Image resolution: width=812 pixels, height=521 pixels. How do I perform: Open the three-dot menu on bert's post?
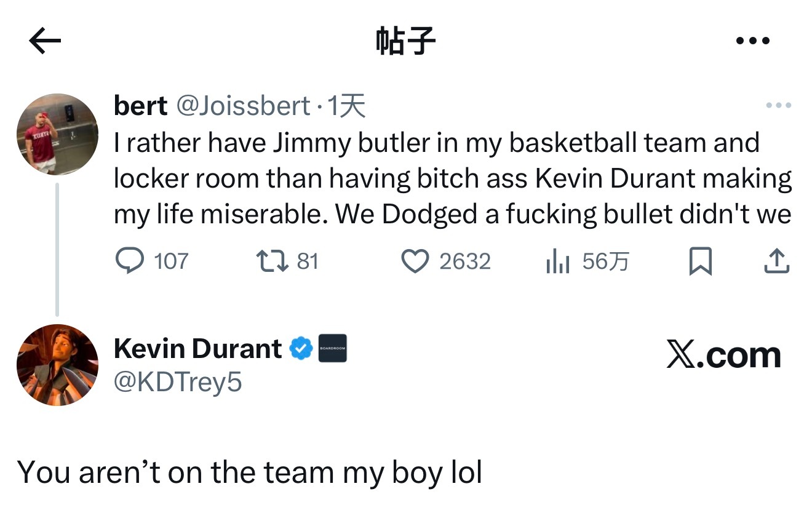[778, 106]
